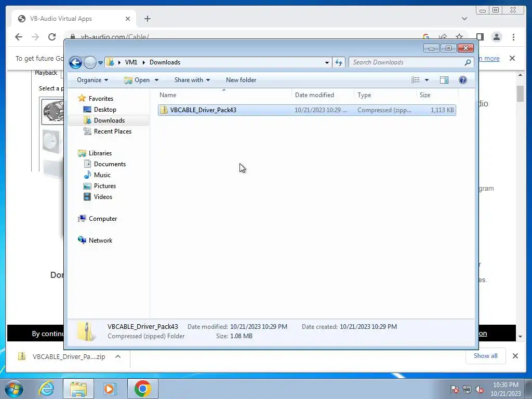The height and width of the screenshot is (399, 532).
Task: Switch to Chrome from the taskbar
Action: 142,389
